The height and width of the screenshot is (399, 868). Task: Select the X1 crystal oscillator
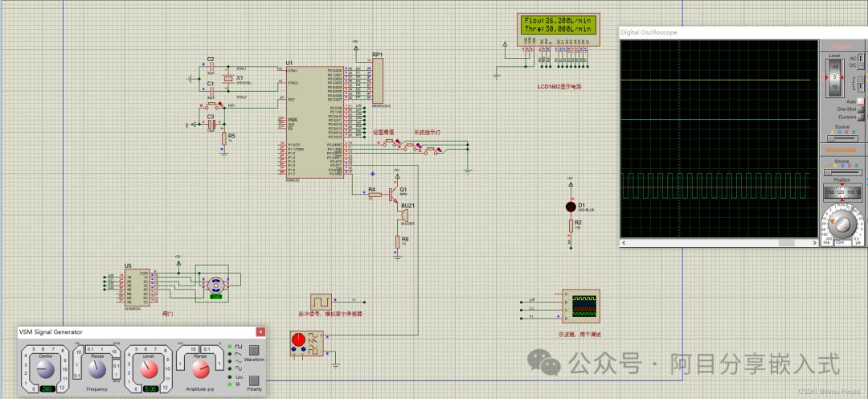coord(227,80)
